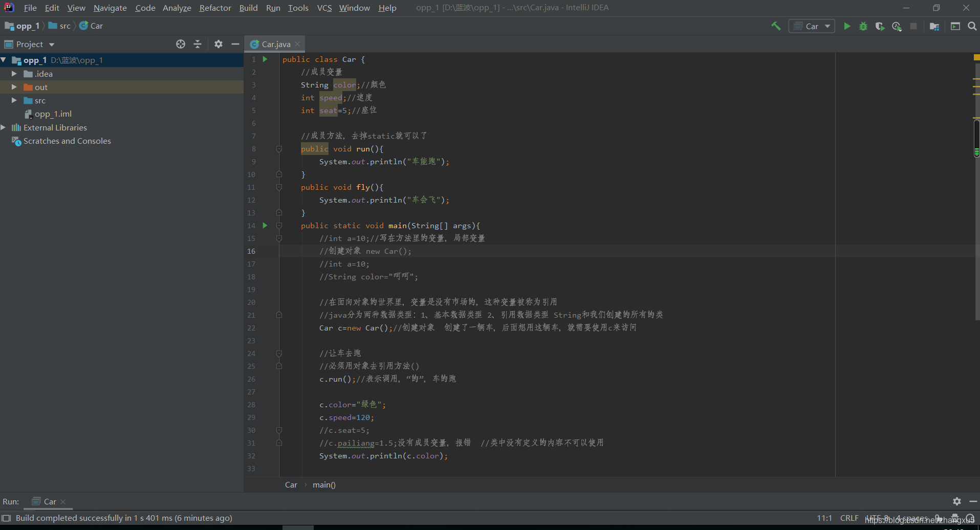The height and width of the screenshot is (530, 980).
Task: Open the File menu
Action: [30, 8]
